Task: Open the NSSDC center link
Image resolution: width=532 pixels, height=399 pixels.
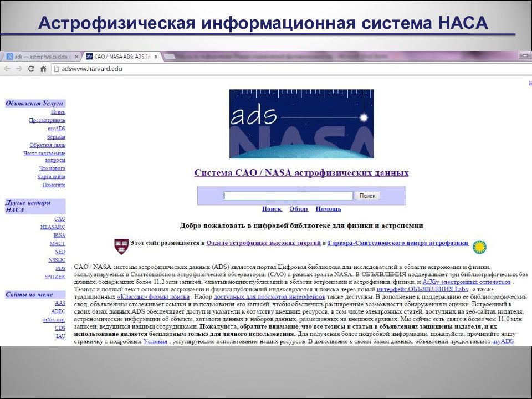Action: [x=57, y=260]
